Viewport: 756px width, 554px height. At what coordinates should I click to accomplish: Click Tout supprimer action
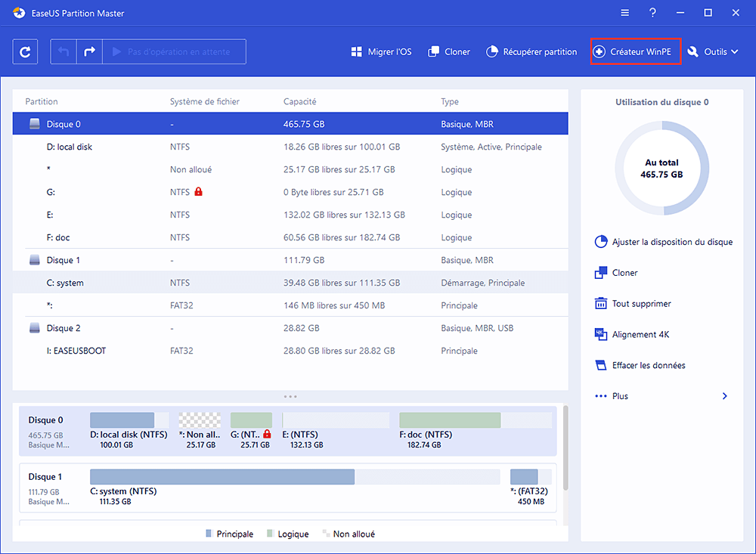click(x=633, y=303)
